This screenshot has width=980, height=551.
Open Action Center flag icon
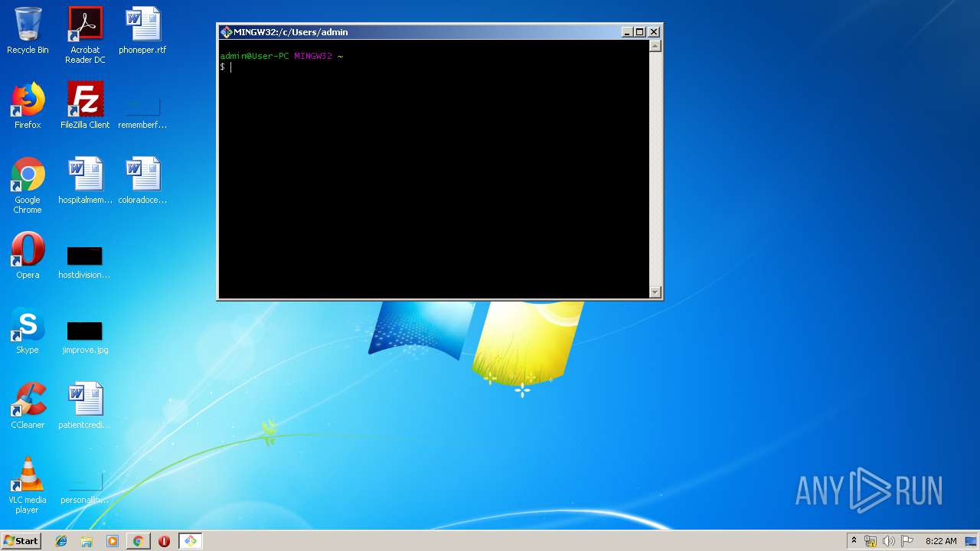coord(907,541)
